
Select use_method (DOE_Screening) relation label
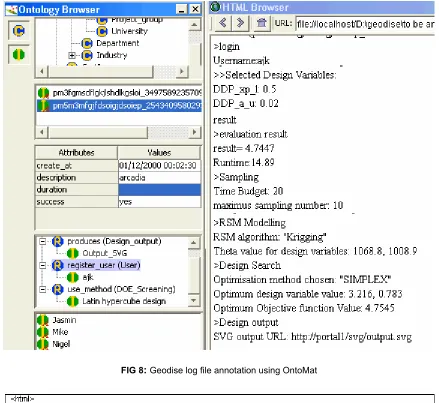121,289
